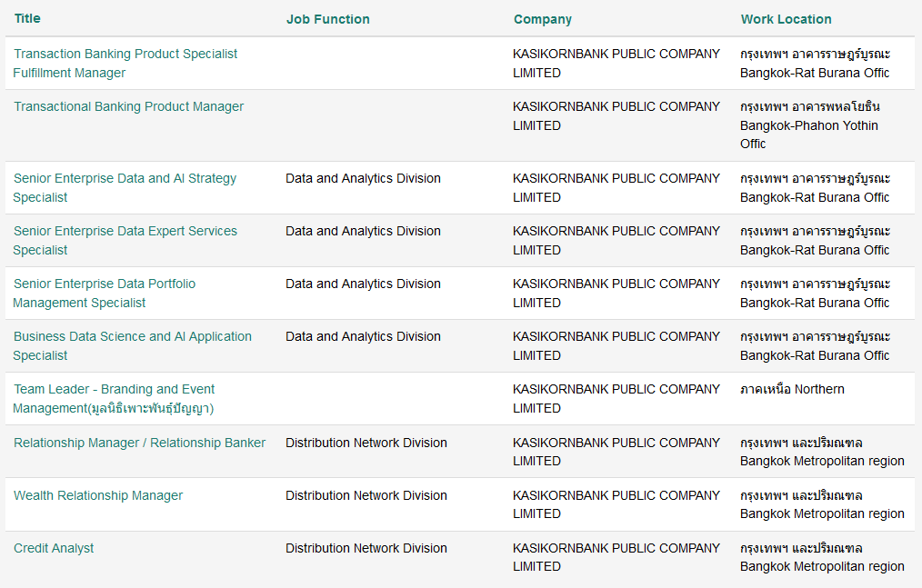Select Job Function cell in Data Expert Services row
This screenshot has height=588, width=922.
(363, 231)
